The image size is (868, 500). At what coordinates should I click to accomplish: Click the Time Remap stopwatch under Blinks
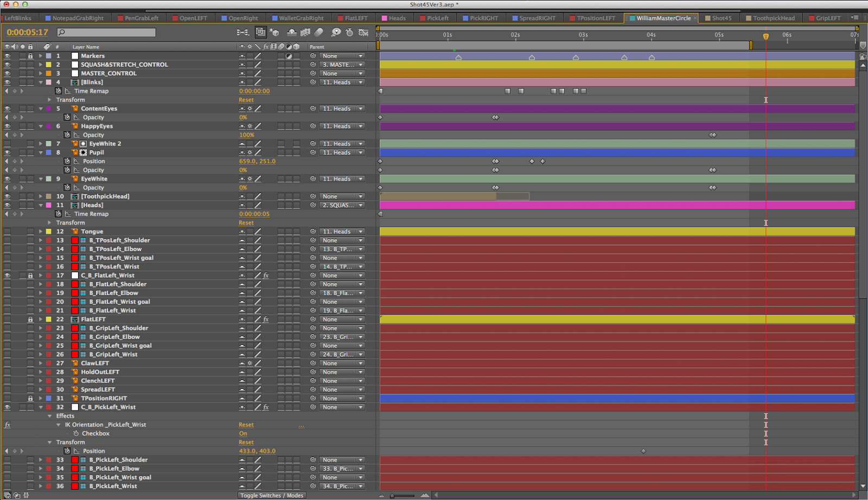(x=58, y=91)
